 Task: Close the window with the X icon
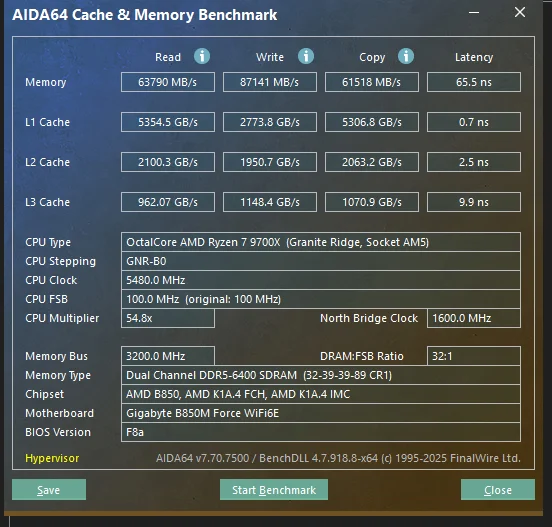(x=520, y=13)
